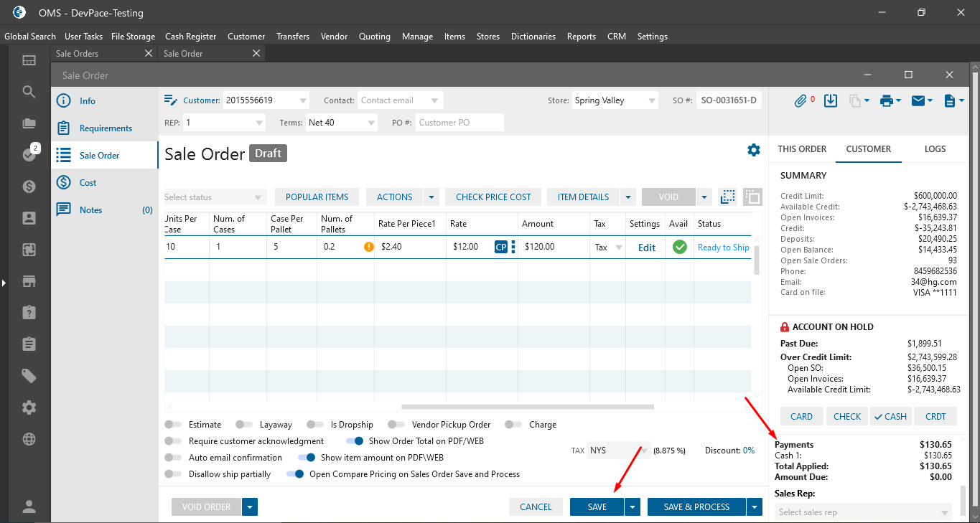Click the SAVE & PROCESS button

point(696,507)
